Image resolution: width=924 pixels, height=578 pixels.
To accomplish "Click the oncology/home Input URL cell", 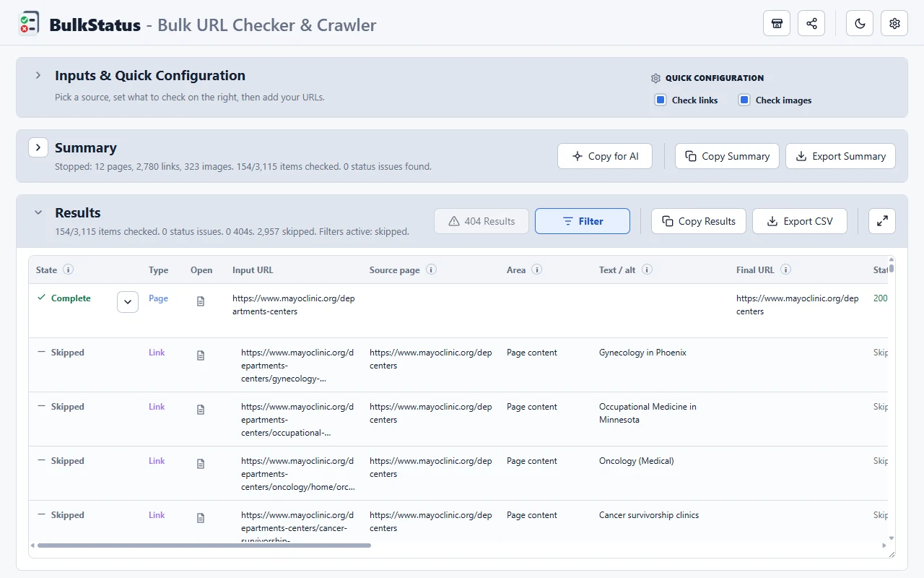I will (x=298, y=474).
